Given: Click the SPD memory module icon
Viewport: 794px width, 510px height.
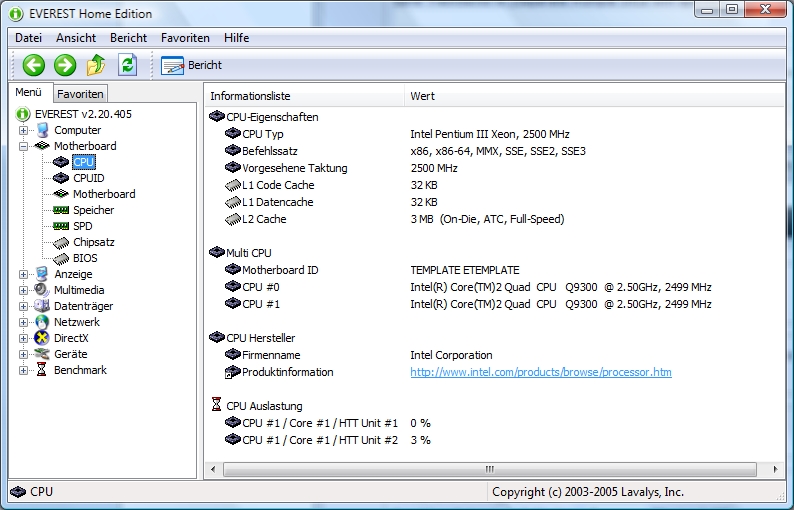Looking at the screenshot, I should 61,226.
